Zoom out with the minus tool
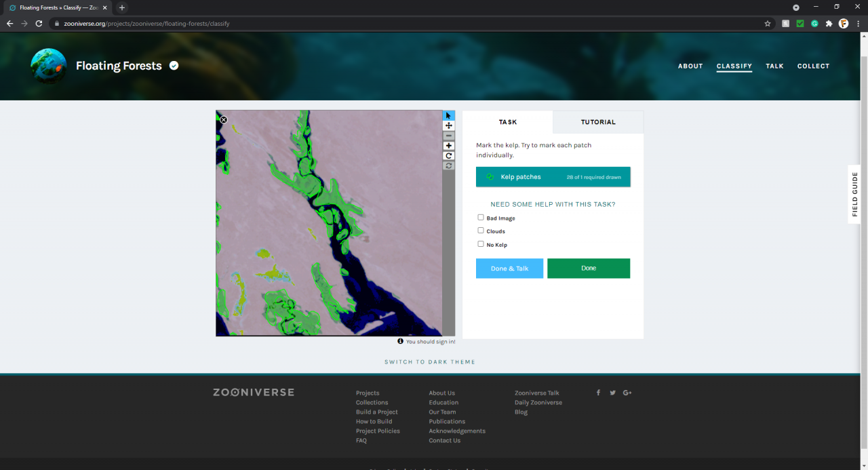This screenshot has width=868, height=470. pyautogui.click(x=449, y=136)
